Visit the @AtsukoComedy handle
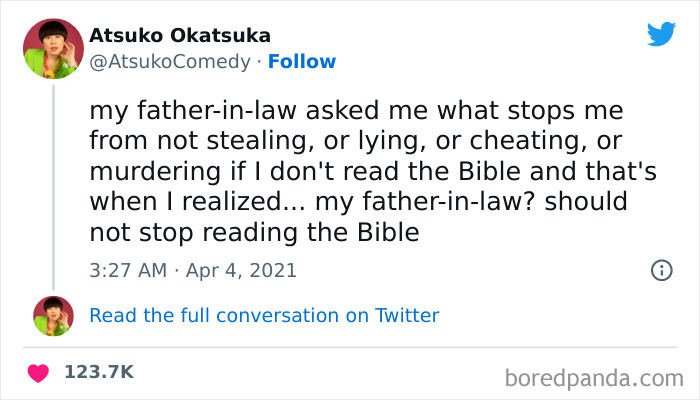 coord(169,61)
